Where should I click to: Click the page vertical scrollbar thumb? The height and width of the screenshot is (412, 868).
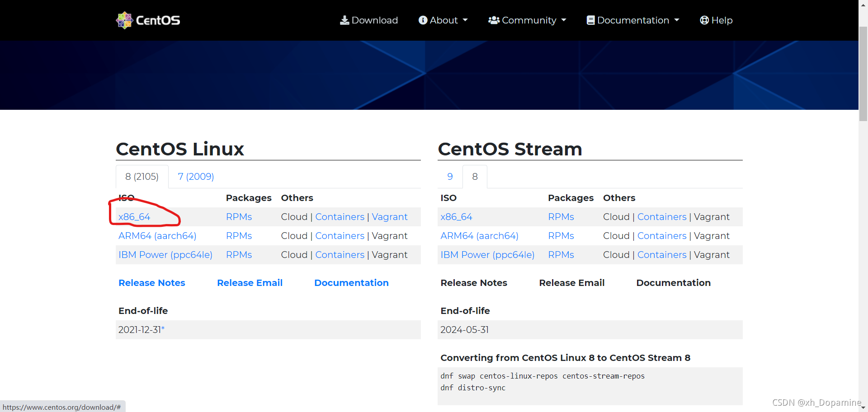[863, 74]
